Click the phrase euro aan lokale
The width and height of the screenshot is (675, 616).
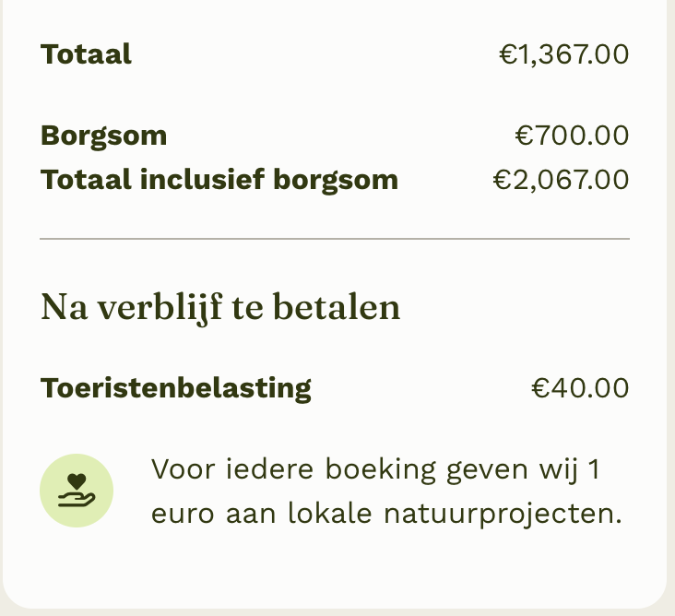(x=261, y=514)
